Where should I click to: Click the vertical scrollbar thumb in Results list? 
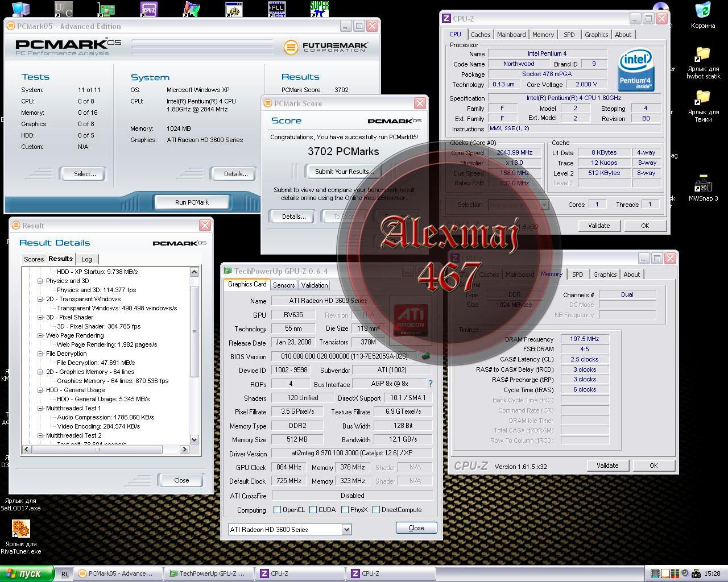coord(194,332)
